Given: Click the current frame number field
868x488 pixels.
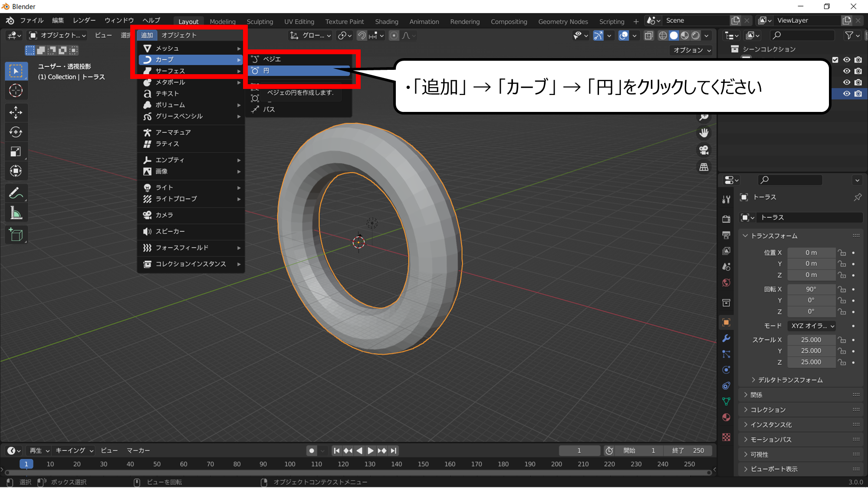Looking at the screenshot, I should 579,451.
